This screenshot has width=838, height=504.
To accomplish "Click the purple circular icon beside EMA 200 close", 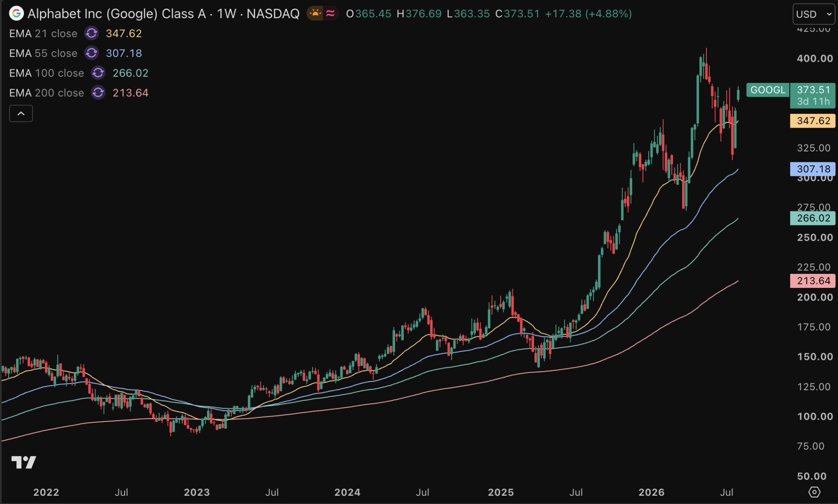I will [x=98, y=93].
